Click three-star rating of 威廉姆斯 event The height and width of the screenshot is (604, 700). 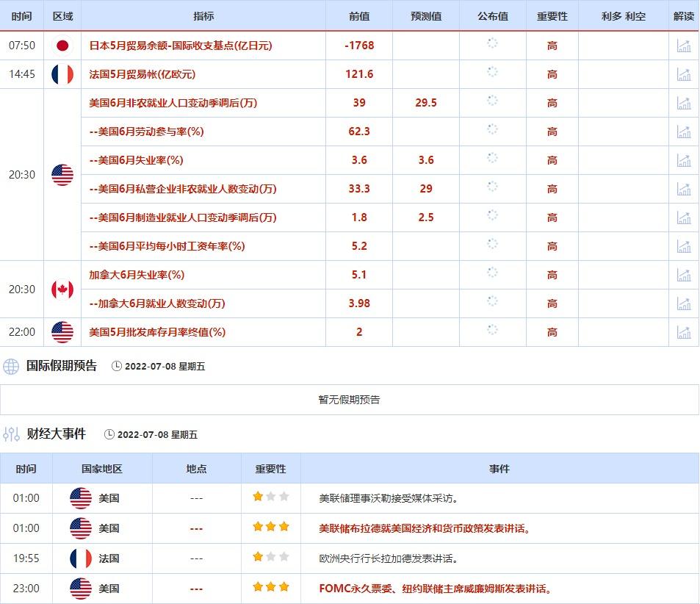point(270,586)
